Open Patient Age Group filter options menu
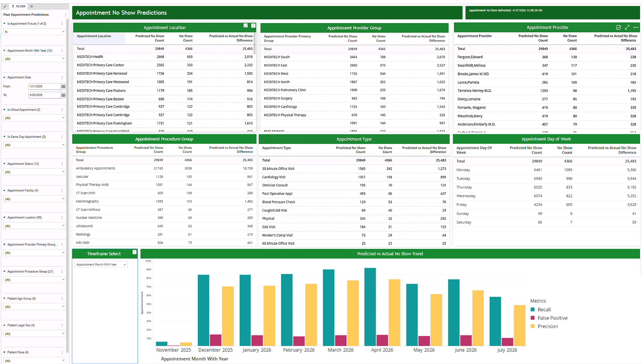The image size is (642, 364). coord(62,299)
